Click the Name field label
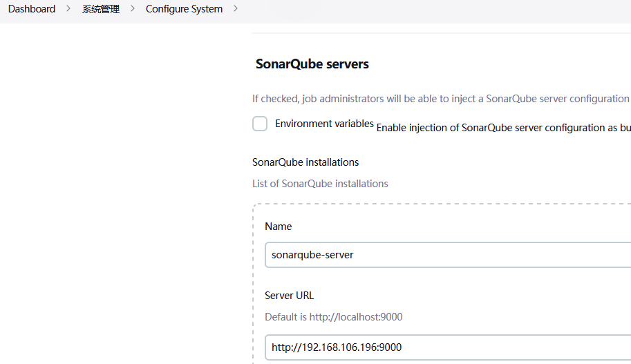 click(x=279, y=227)
